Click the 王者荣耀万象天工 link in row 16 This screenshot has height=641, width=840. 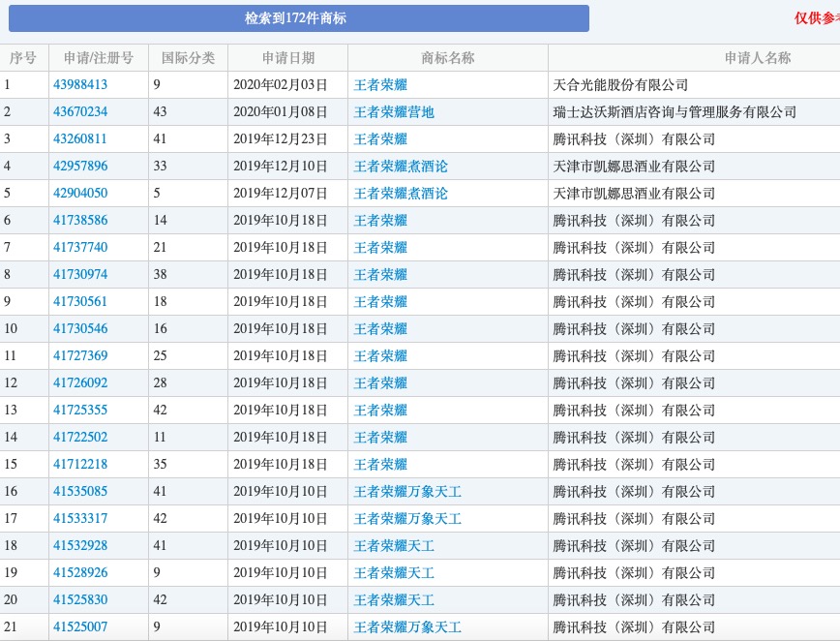407,492
